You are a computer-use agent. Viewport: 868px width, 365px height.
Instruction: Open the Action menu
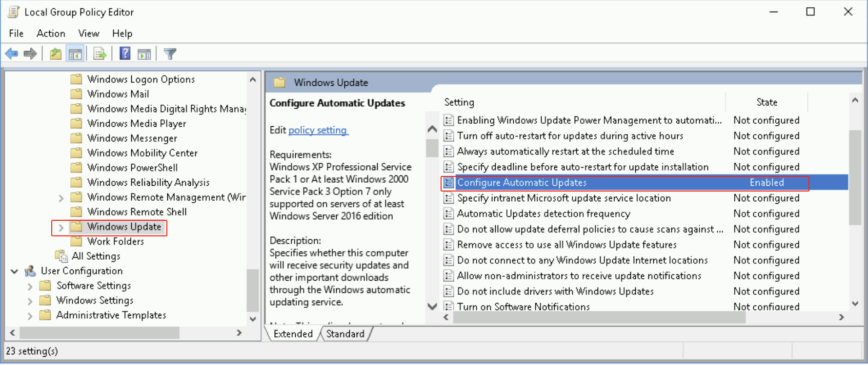click(x=51, y=33)
